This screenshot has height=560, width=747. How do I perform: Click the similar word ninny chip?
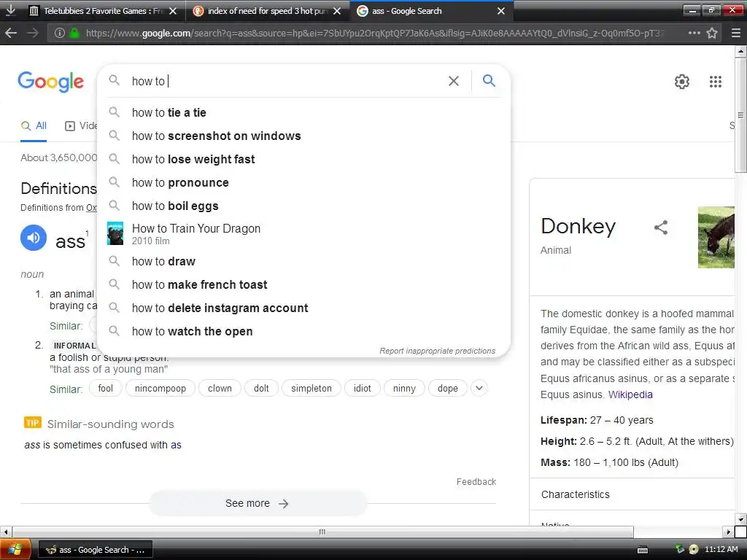(x=404, y=388)
